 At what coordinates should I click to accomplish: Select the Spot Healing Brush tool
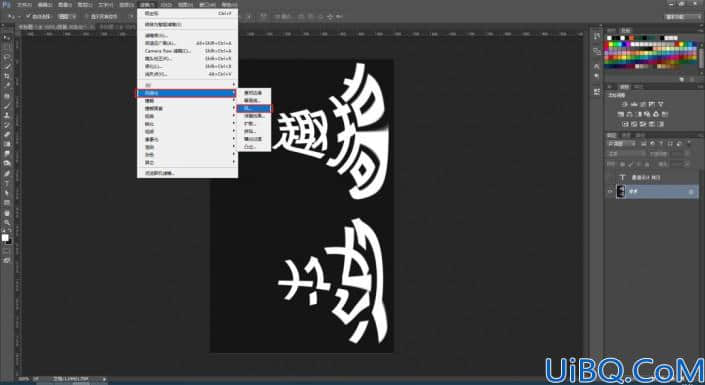click(x=7, y=96)
